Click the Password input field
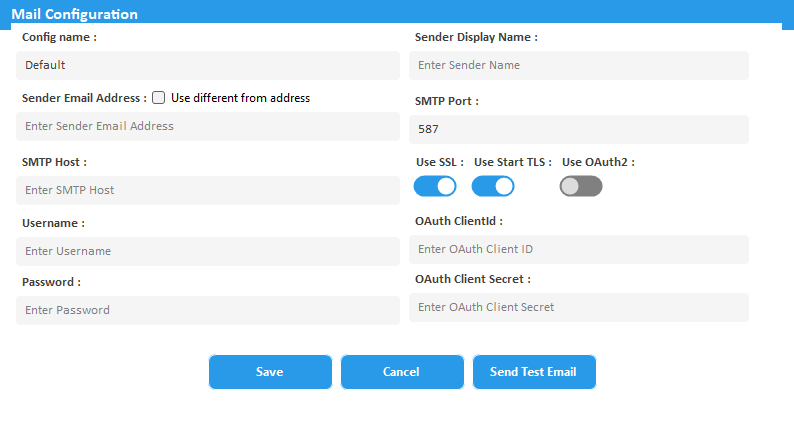Screen dimensions: 794x447 tap(207, 310)
